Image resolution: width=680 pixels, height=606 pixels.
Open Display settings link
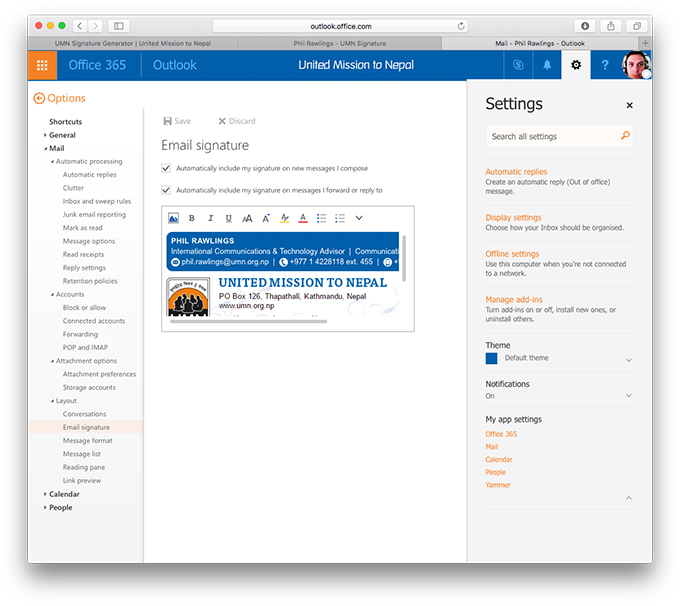pyautogui.click(x=513, y=217)
